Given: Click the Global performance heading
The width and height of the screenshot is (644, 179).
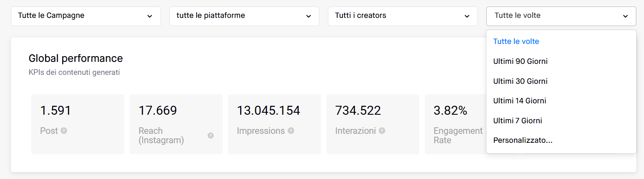Looking at the screenshot, I should tap(76, 59).
